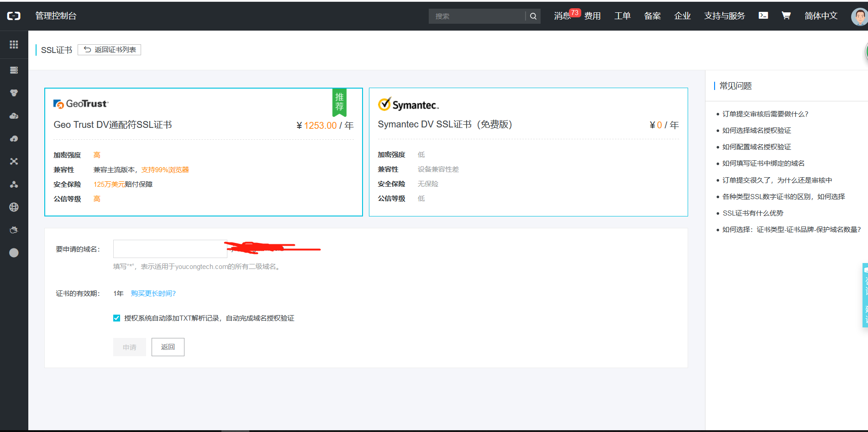This screenshot has height=432, width=868.
Task: Open the 企业 menu
Action: (x=683, y=16)
